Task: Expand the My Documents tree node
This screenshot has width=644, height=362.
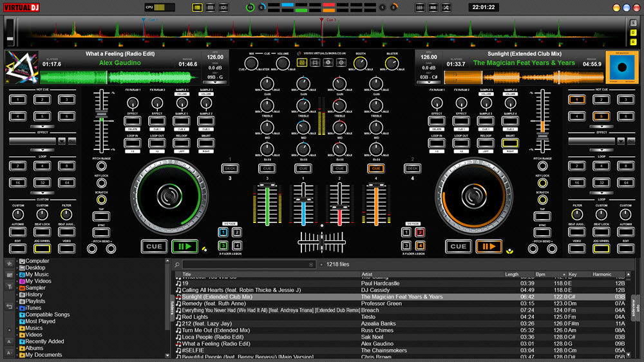Action: [x=17, y=355]
